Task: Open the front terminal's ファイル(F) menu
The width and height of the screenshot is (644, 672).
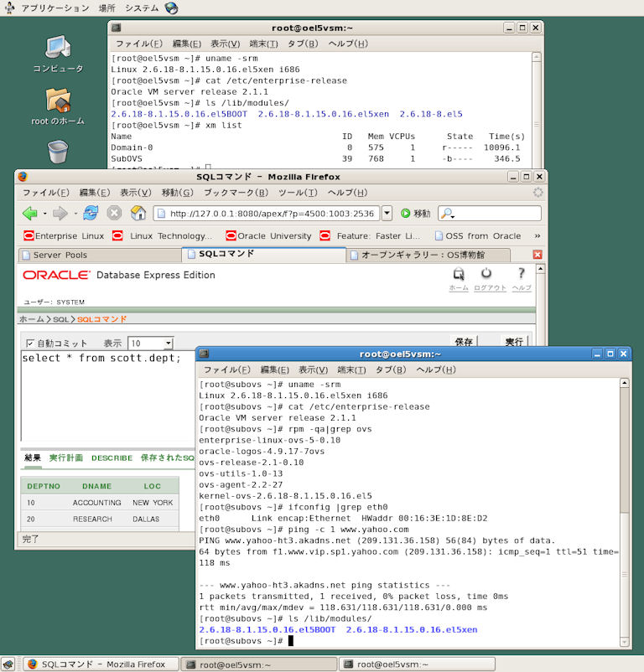Action: [226, 370]
